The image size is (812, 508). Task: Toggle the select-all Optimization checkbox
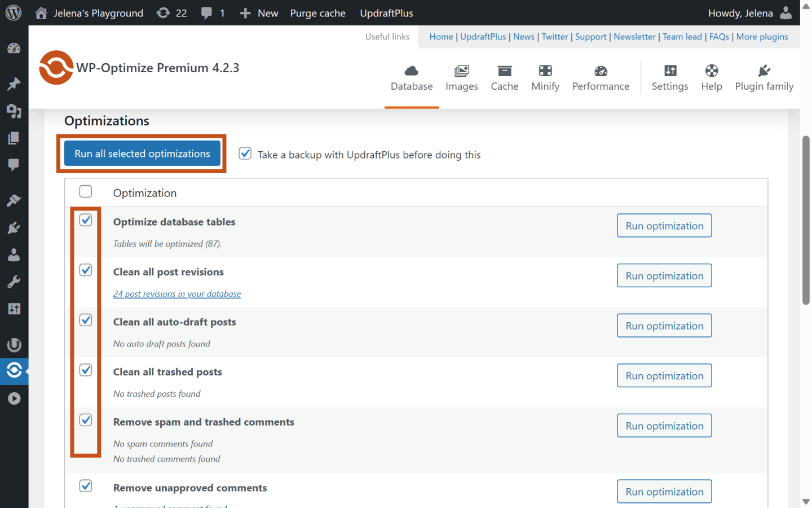pos(85,191)
